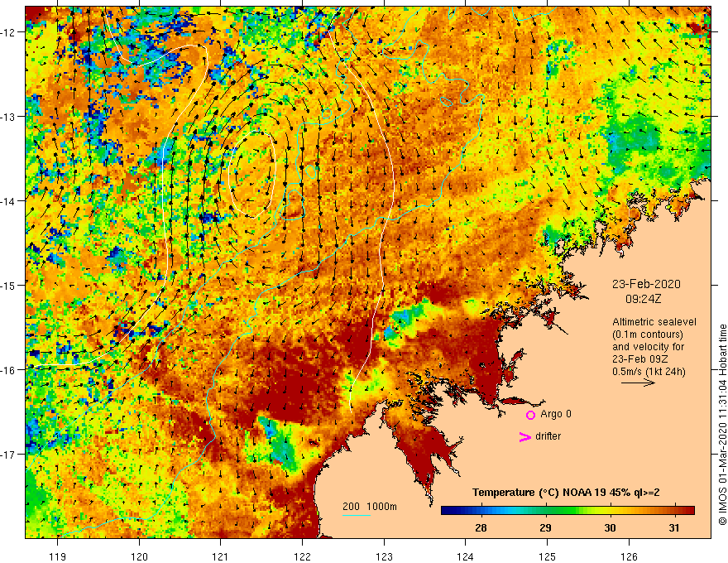Click the 120 longitude axis label
The image size is (728, 563).
139,556
